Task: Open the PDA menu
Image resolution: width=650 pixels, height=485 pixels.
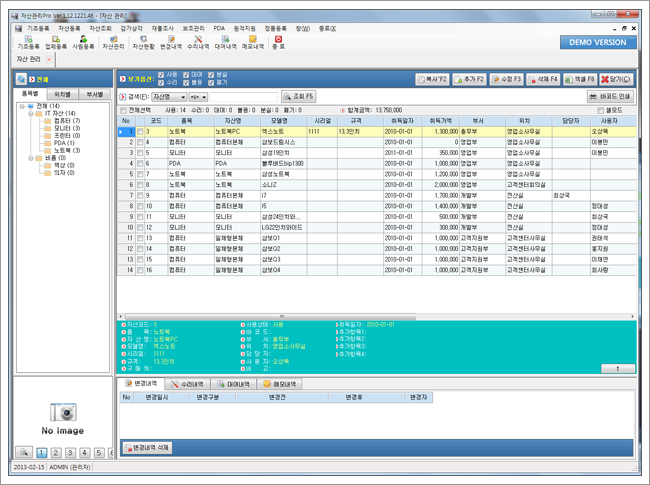Action: (x=219, y=29)
